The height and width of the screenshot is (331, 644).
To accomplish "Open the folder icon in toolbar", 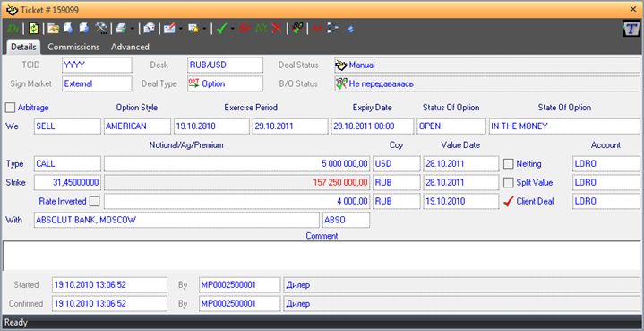I will [53, 29].
